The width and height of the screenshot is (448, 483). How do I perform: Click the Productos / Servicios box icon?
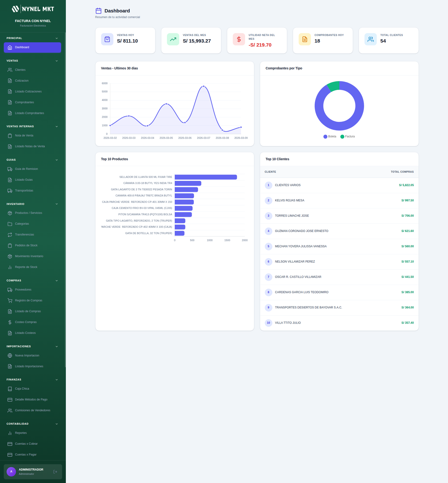[10, 213]
